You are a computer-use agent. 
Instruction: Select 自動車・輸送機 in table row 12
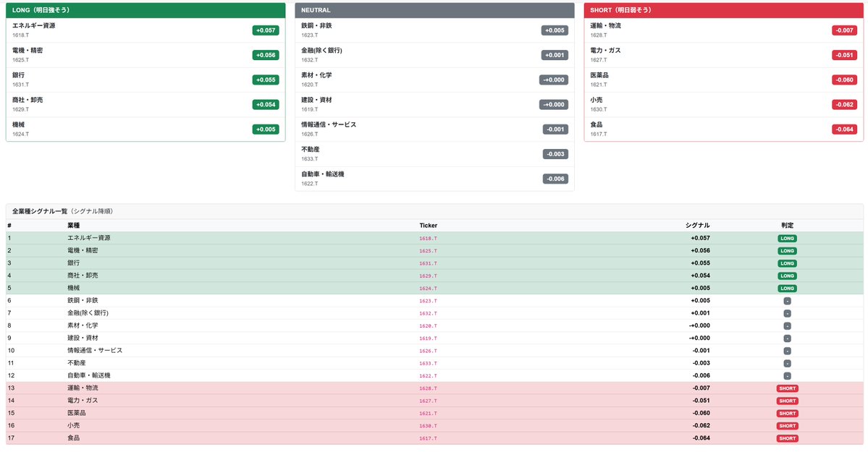click(89, 375)
